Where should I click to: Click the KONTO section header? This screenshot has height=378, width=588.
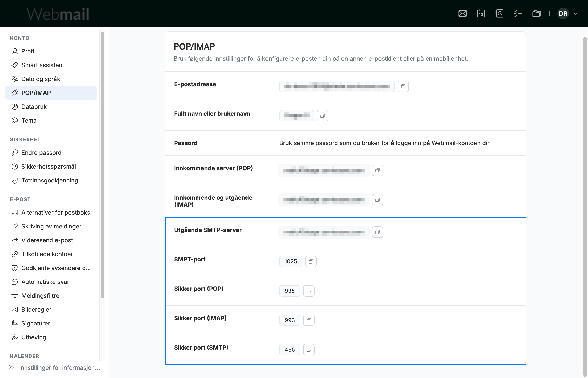20,38
